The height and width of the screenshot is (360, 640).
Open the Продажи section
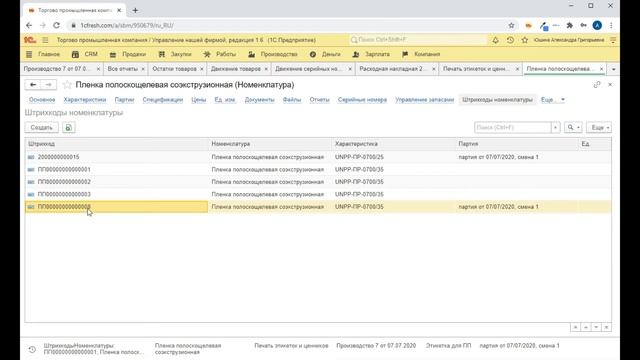pyautogui.click(x=128, y=54)
